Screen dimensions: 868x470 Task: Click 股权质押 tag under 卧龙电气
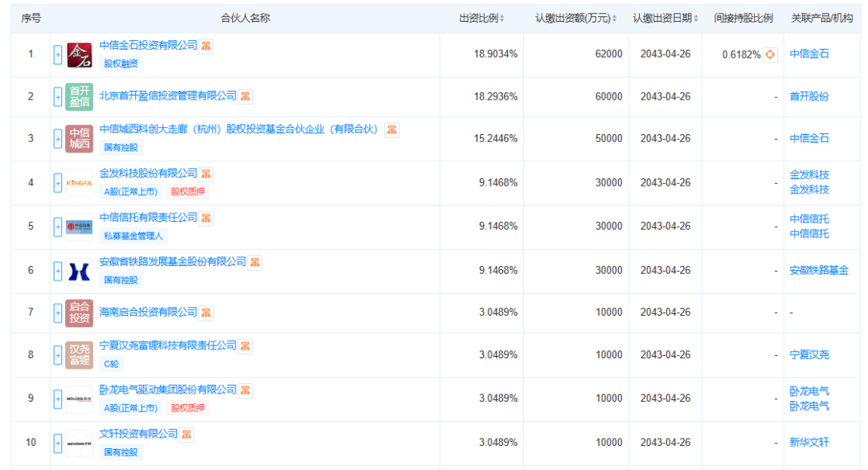[x=187, y=408]
